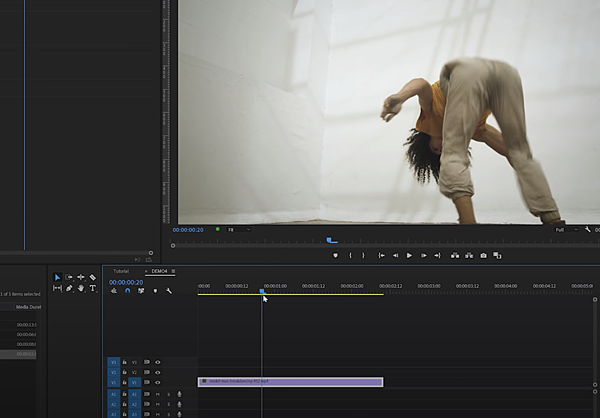Export frame with camera icon

click(x=483, y=255)
